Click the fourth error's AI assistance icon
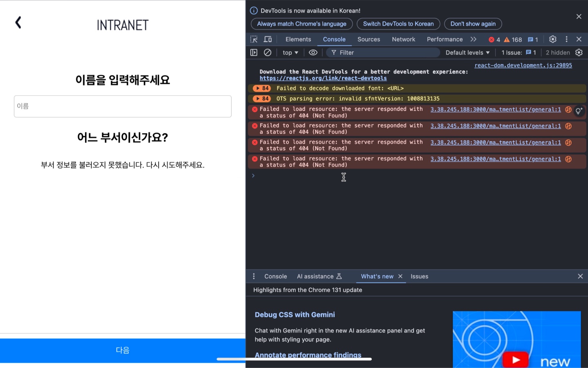Image resolution: width=588 pixels, height=368 pixels. click(x=568, y=159)
